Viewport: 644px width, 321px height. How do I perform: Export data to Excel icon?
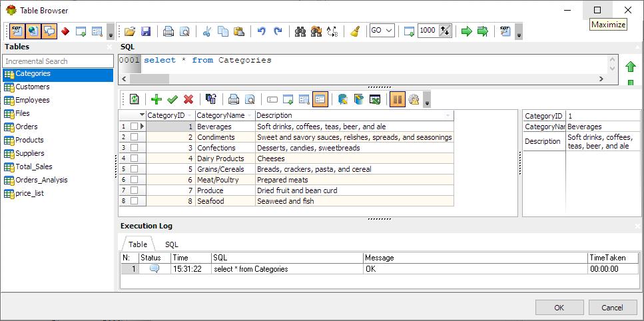point(375,99)
